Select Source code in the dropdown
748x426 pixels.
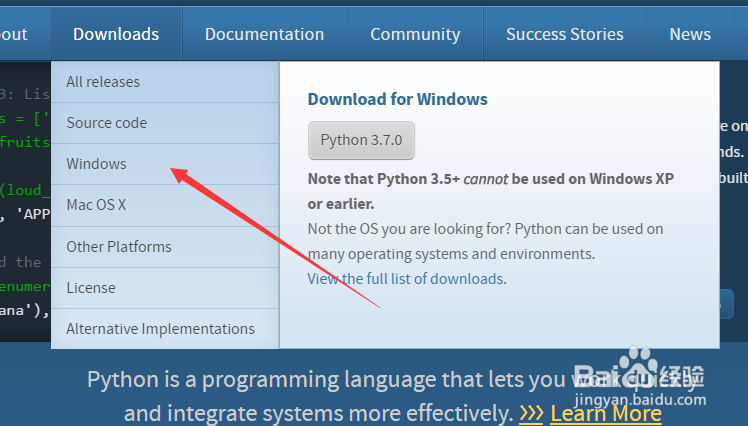106,123
